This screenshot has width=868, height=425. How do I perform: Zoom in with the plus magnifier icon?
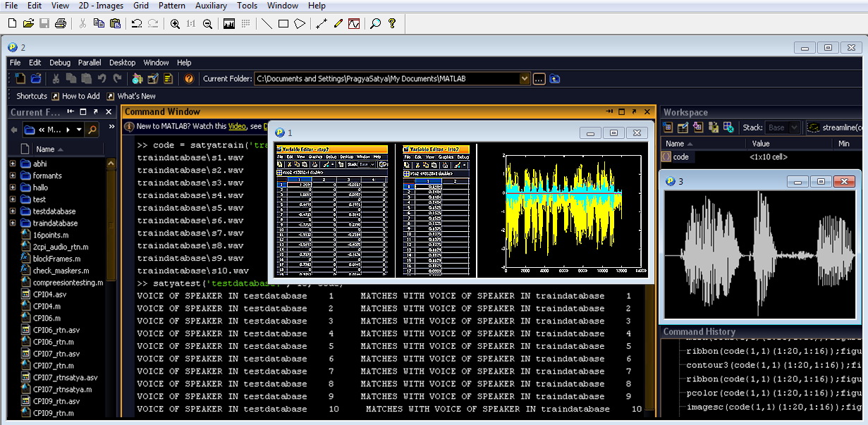coord(176,23)
